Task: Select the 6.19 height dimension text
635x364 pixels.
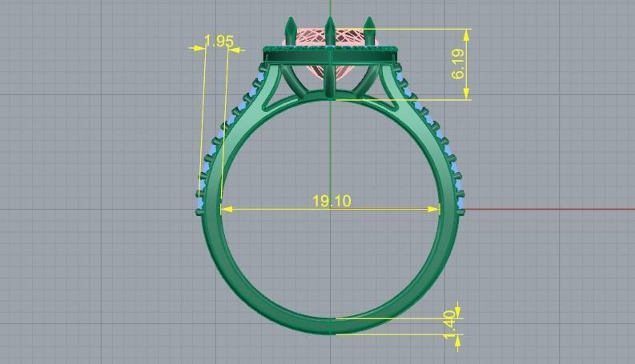Action: [458, 64]
